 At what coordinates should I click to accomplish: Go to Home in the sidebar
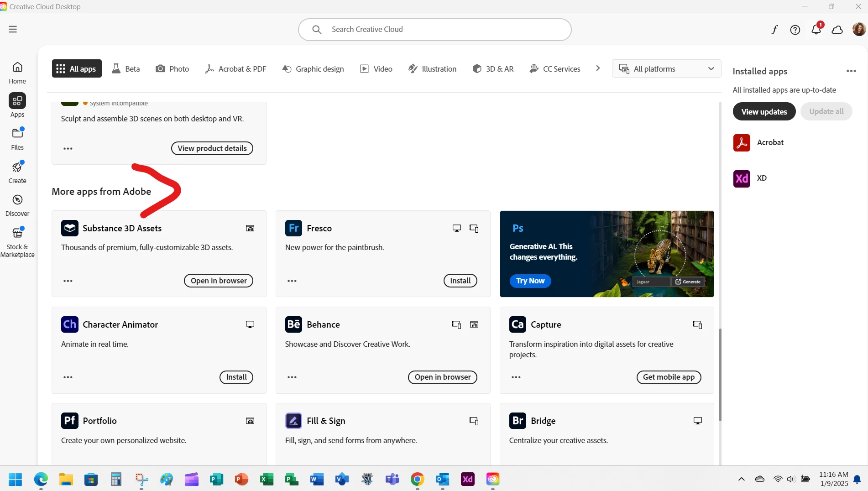pyautogui.click(x=17, y=73)
